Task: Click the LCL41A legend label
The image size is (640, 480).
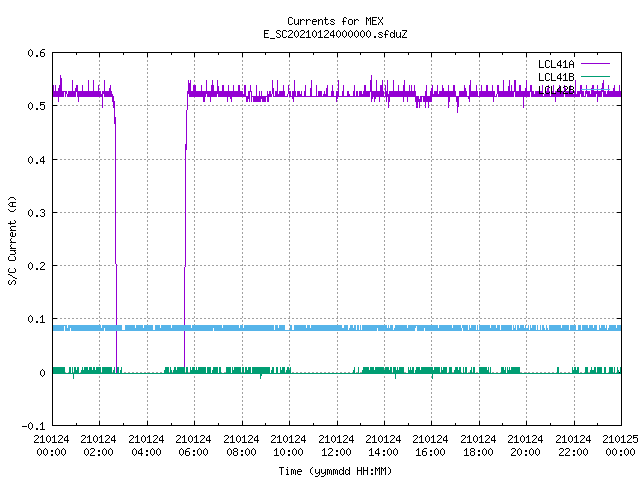Action: (x=556, y=64)
